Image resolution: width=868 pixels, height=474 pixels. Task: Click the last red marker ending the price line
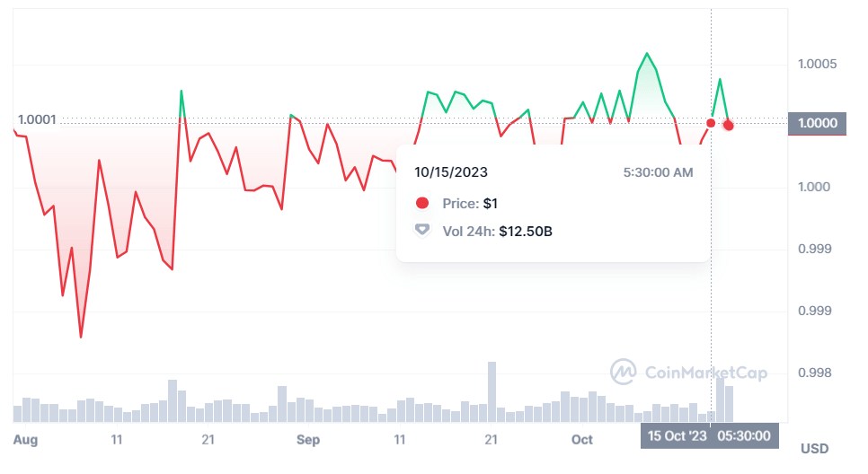[728, 125]
